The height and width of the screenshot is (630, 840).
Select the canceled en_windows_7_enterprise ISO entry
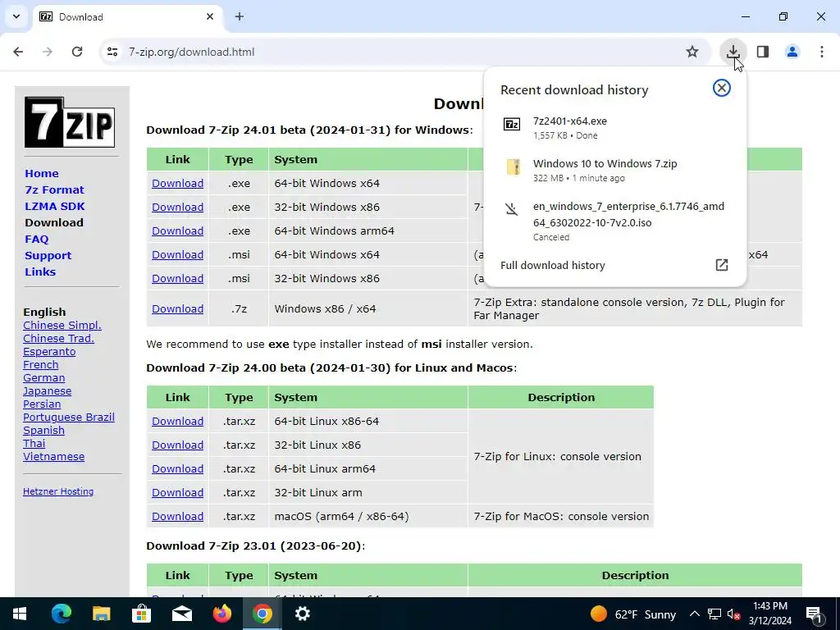614,221
